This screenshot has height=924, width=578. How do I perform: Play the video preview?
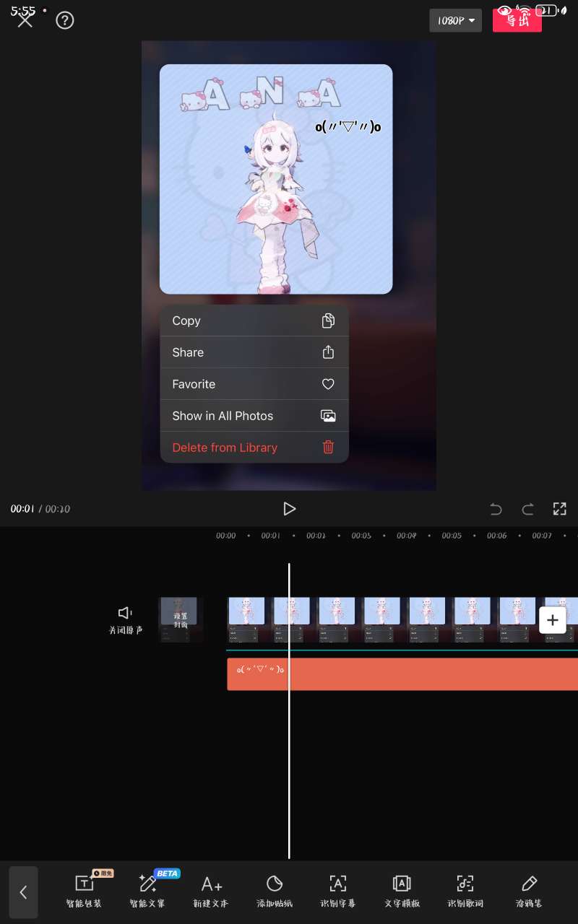[289, 509]
